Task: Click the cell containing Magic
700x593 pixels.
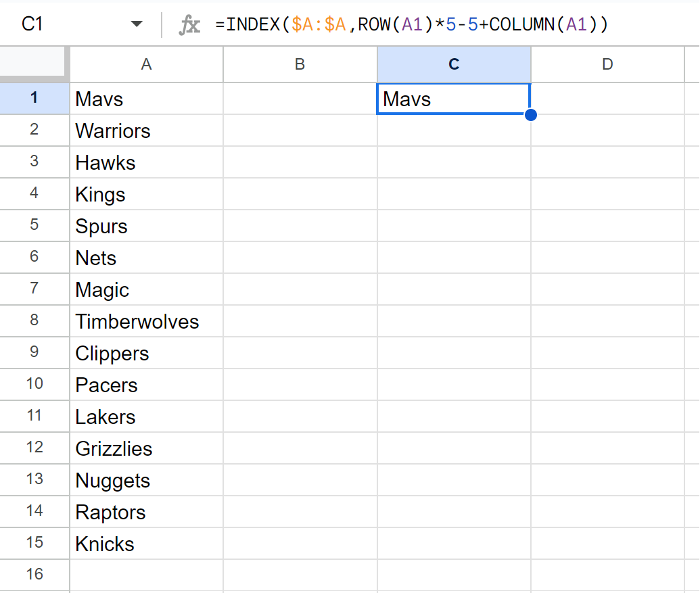Action: [x=147, y=289]
